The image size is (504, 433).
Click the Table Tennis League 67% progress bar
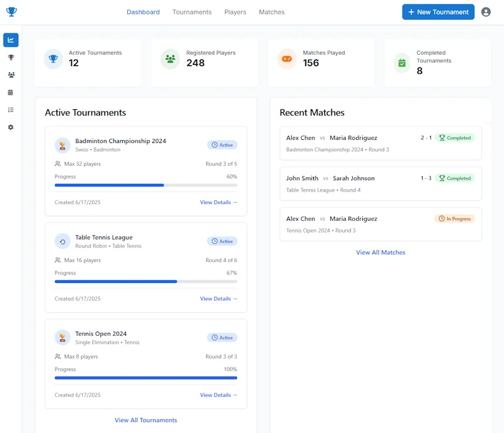coord(146,282)
